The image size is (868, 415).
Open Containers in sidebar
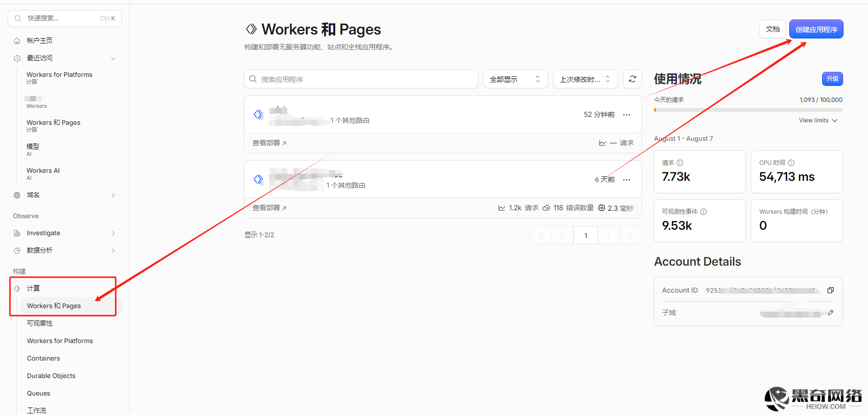[x=43, y=358]
